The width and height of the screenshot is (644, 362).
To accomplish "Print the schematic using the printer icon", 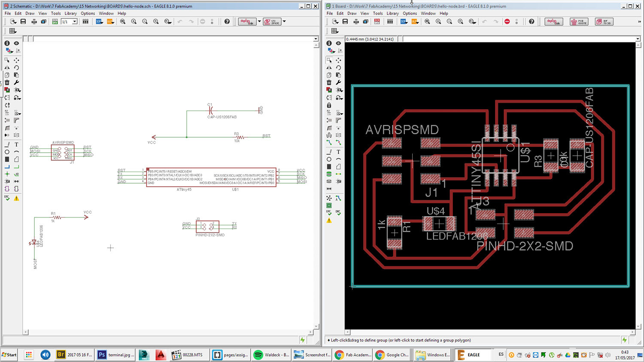I will [x=34, y=21].
